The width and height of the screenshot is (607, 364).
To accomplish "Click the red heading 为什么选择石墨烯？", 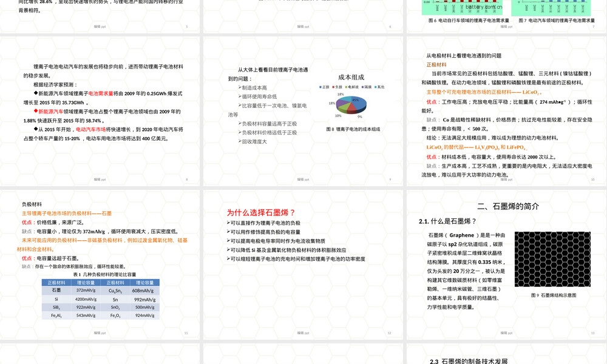I will tap(261, 212).
